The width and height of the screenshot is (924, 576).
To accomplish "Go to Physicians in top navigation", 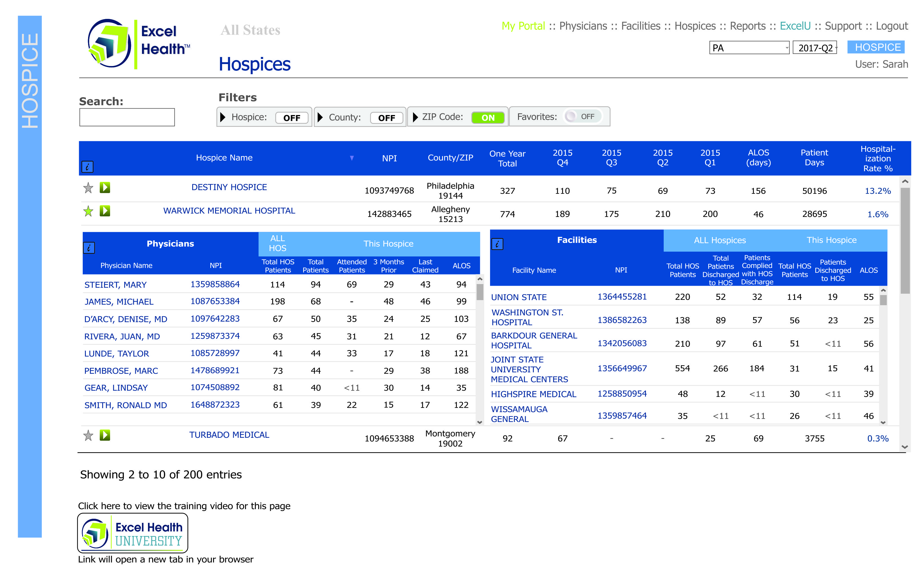I will [583, 26].
